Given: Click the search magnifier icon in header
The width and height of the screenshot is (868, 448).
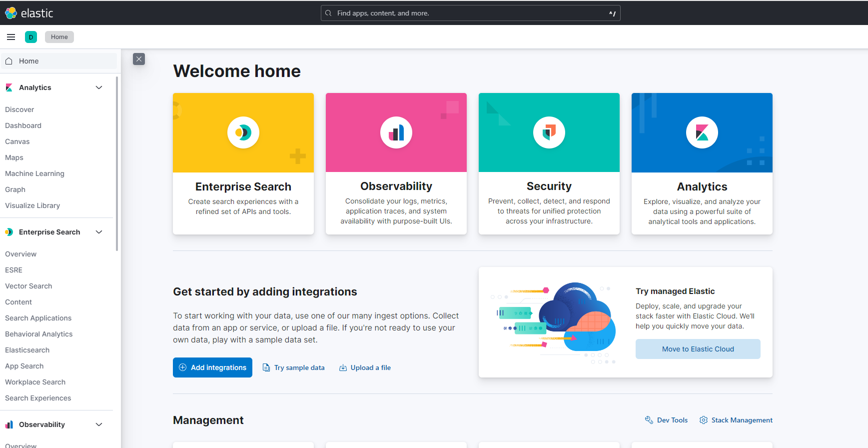Looking at the screenshot, I should click(x=328, y=13).
